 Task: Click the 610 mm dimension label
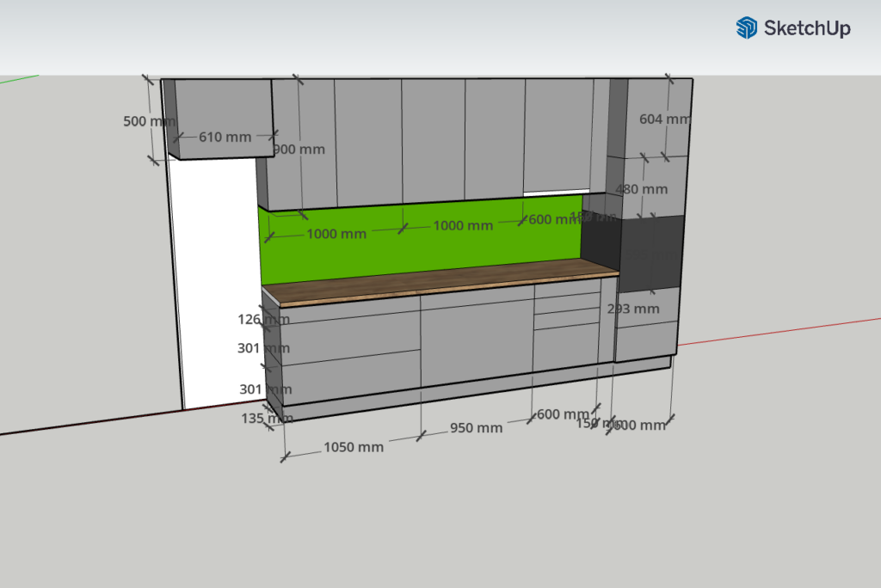coord(225,137)
